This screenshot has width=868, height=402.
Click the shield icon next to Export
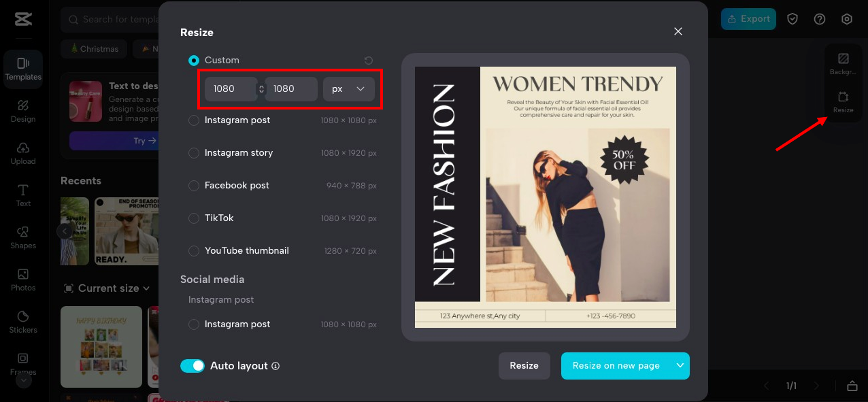pos(792,19)
